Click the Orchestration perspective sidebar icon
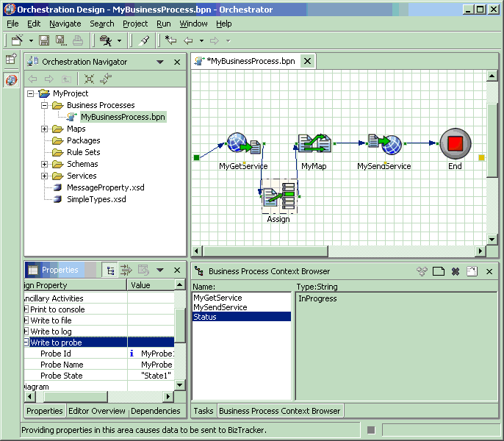 coord(11,80)
